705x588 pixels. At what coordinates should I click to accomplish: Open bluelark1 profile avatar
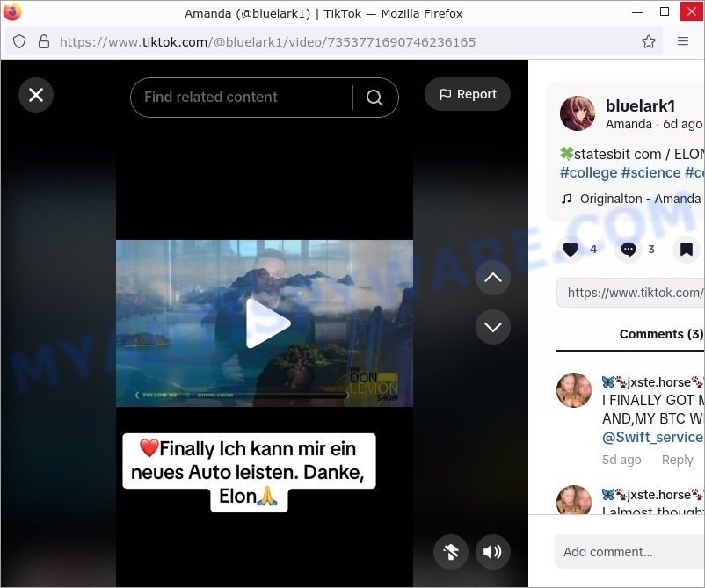pos(578,113)
